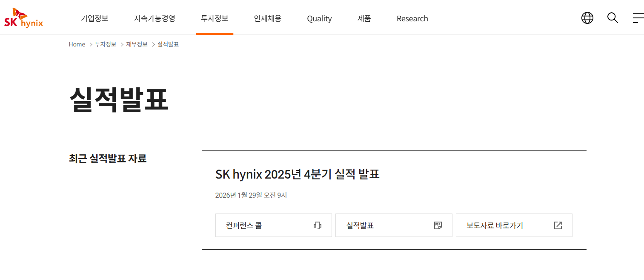Open the Quality menu

click(319, 19)
